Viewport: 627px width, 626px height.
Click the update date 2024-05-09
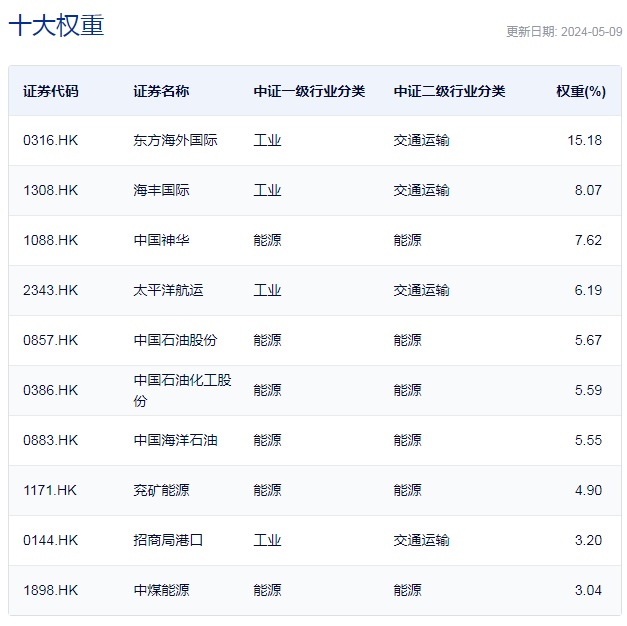click(x=591, y=32)
